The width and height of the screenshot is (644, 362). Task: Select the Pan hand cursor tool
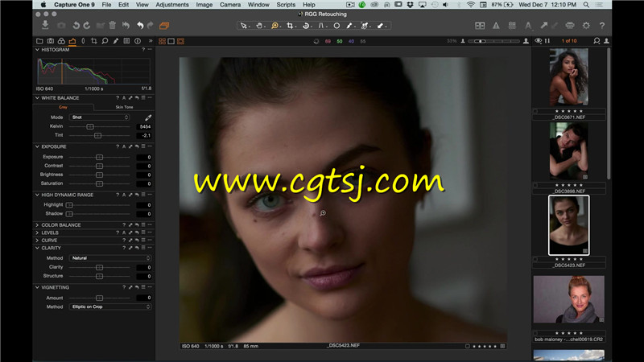(259, 26)
